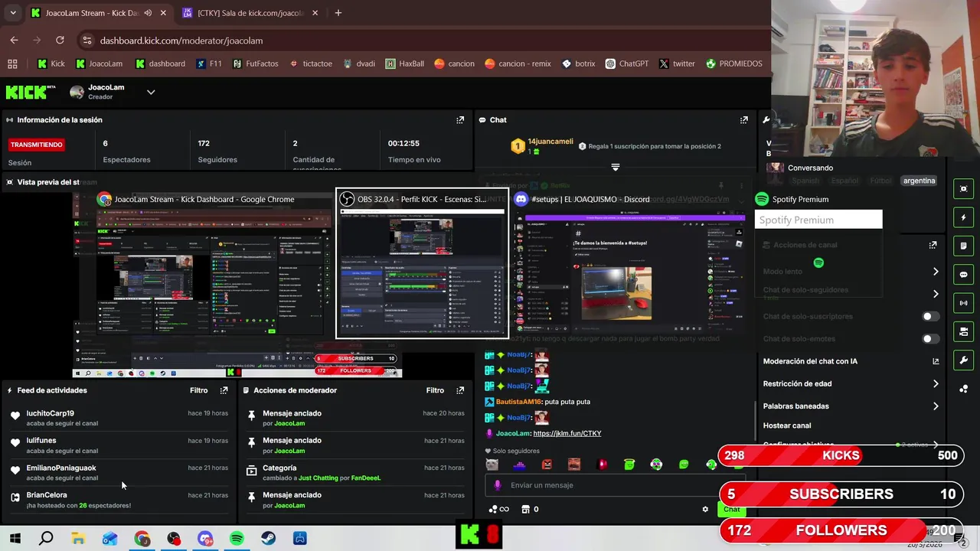Switch to the CTKY Sala browser tab

click(250, 13)
